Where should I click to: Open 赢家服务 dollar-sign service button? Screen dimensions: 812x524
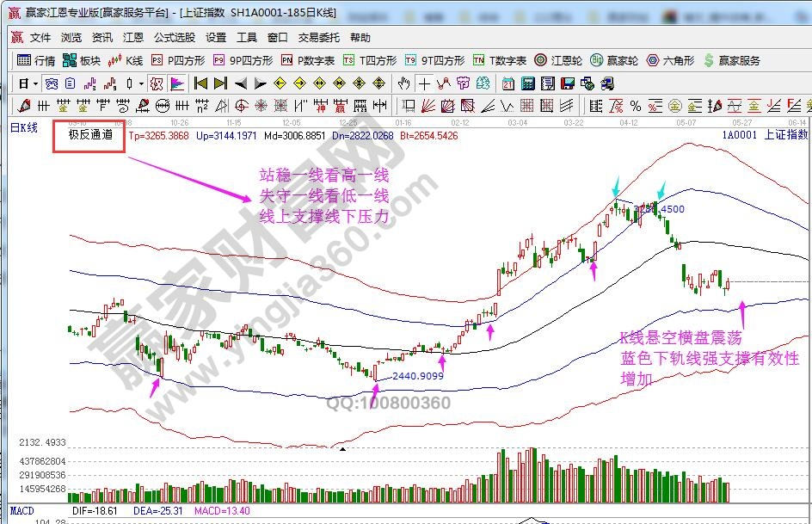[731, 60]
